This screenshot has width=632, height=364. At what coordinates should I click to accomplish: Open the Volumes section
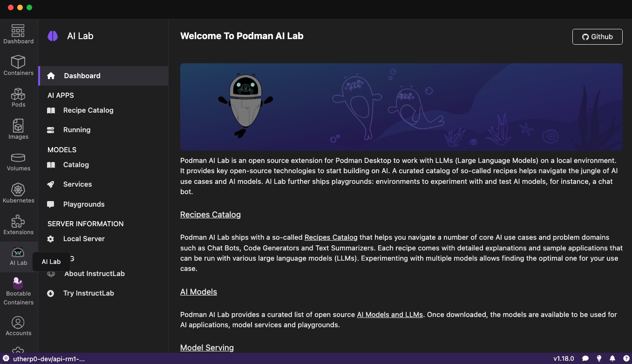coord(19,162)
